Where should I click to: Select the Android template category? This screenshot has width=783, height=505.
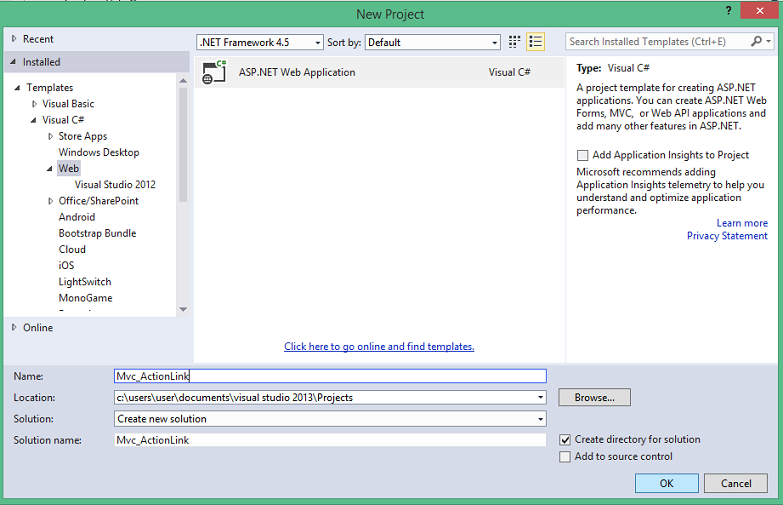(76, 217)
